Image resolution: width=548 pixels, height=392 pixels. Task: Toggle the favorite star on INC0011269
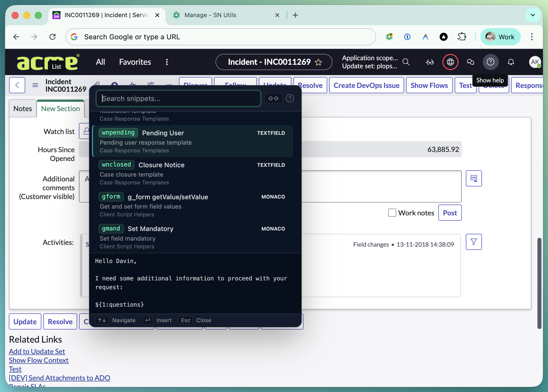click(319, 62)
